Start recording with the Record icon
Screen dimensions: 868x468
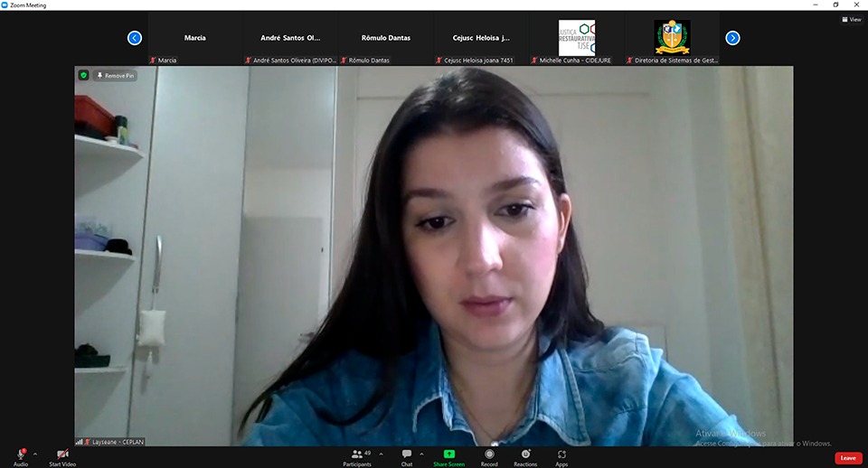(489, 454)
